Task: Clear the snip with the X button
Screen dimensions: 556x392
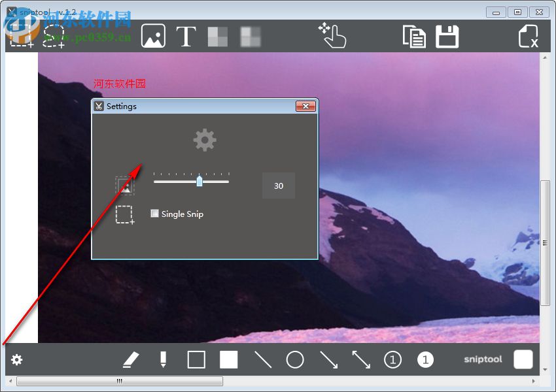Action: pos(527,36)
